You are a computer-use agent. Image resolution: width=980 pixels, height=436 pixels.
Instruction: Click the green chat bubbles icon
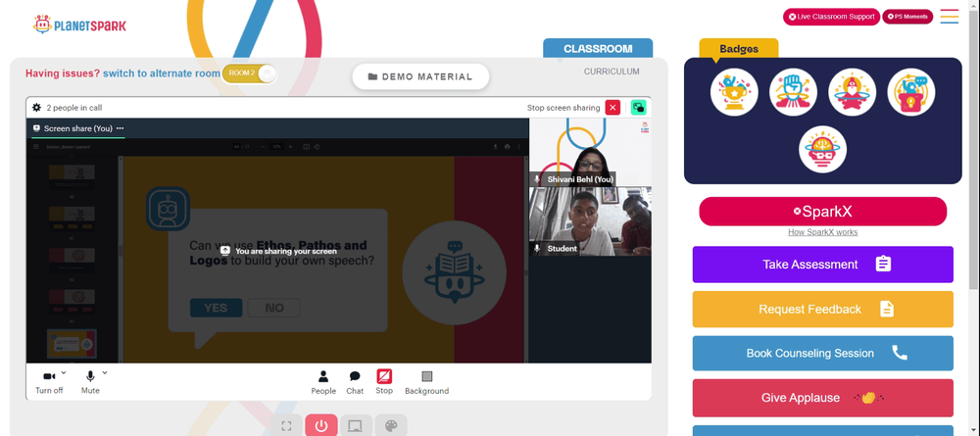click(638, 108)
